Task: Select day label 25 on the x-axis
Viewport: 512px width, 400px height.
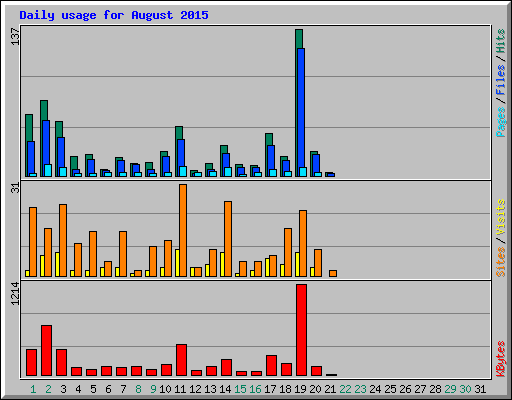Action: click(390, 389)
